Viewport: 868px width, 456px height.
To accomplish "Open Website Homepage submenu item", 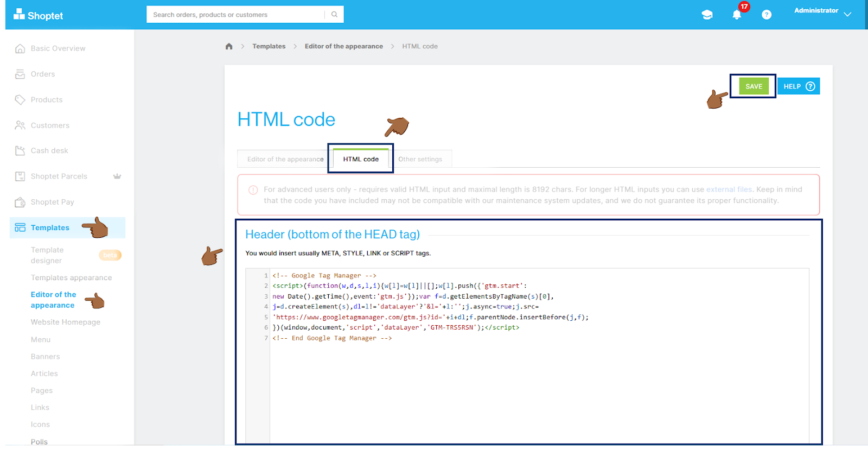I will point(66,322).
